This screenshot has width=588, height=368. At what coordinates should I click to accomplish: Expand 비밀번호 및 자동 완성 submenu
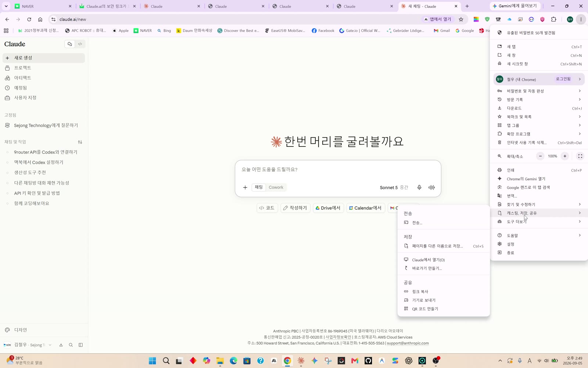pos(539,91)
